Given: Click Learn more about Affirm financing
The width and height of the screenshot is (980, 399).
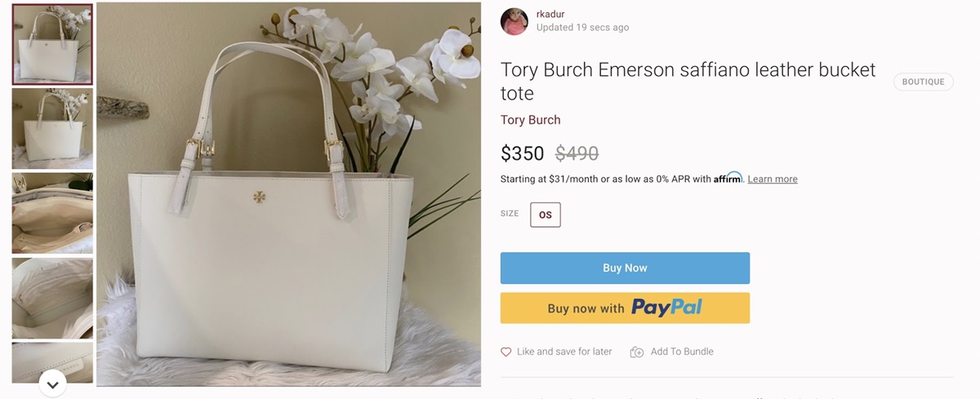Looking at the screenshot, I should 773,179.
